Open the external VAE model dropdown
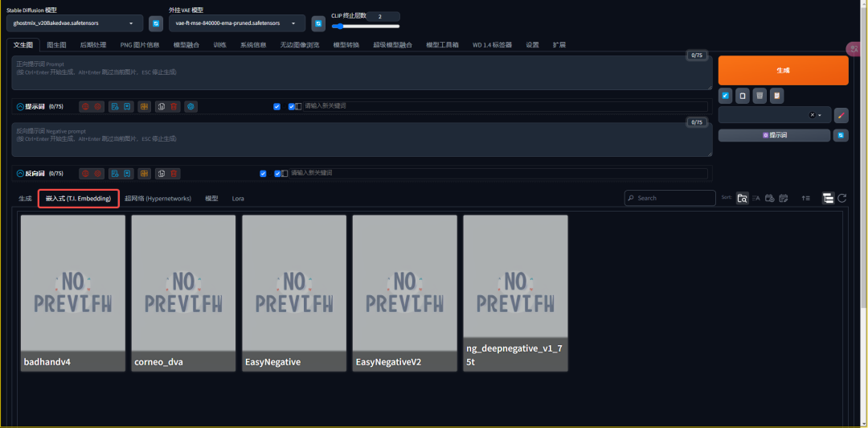 pyautogui.click(x=236, y=23)
